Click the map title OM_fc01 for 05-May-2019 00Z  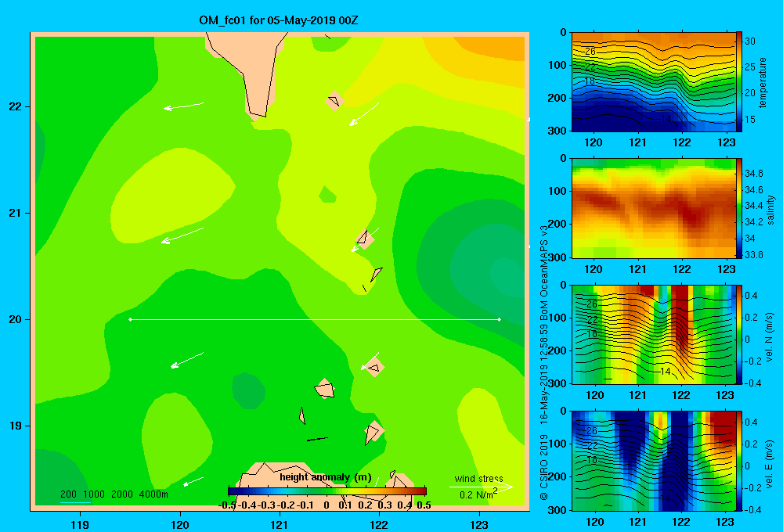278,20
